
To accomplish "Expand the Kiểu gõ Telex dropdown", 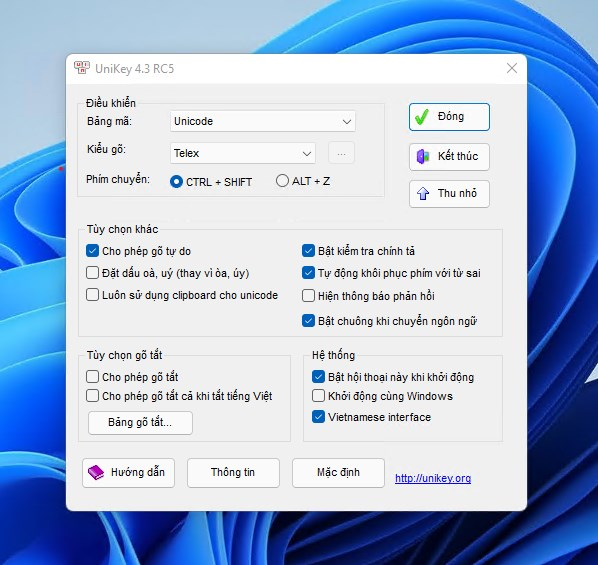I will pos(243,153).
